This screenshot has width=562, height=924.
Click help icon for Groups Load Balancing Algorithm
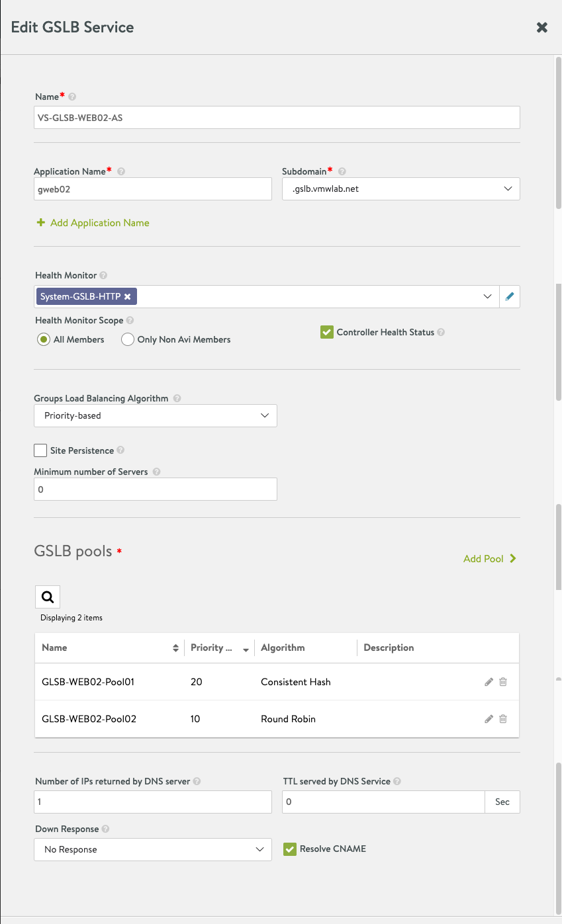[177, 399]
